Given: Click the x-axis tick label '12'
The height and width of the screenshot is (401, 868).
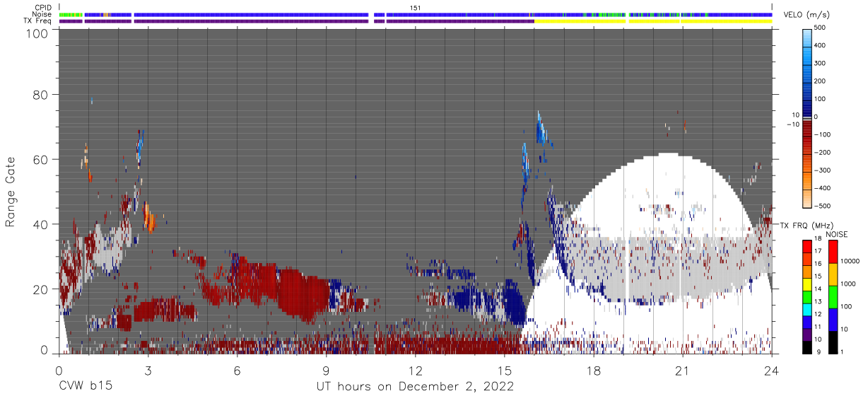Looking at the screenshot, I should [415, 370].
